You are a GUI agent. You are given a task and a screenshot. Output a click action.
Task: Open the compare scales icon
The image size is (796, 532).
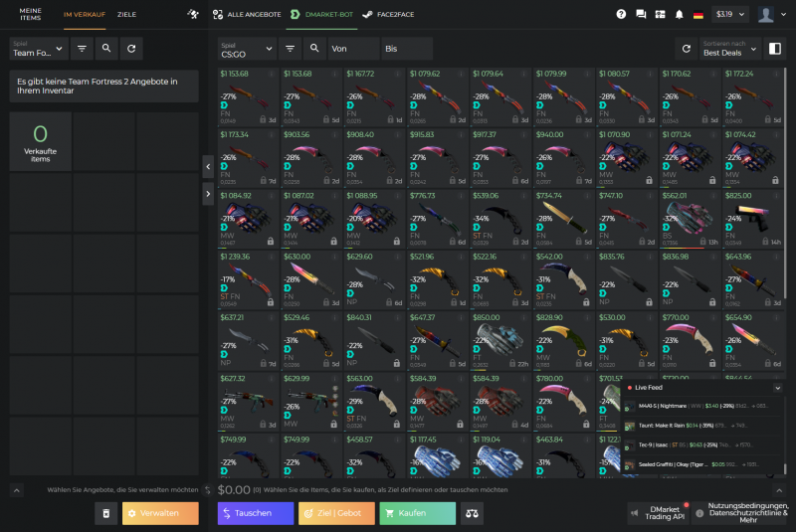(x=472, y=513)
